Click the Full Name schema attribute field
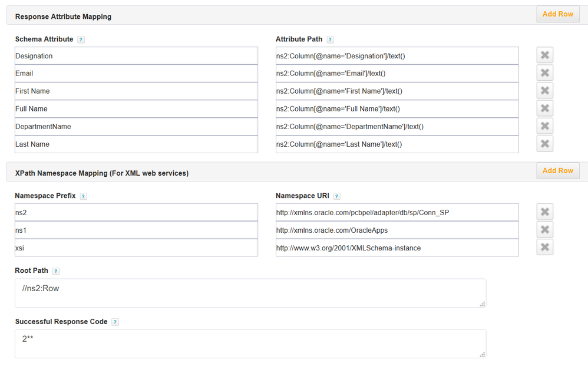The image size is (588, 366). point(136,109)
